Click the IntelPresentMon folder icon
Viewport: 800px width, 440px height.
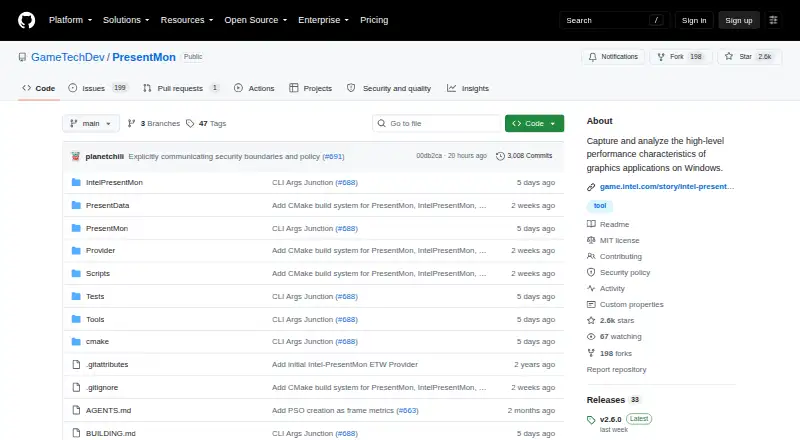76,182
